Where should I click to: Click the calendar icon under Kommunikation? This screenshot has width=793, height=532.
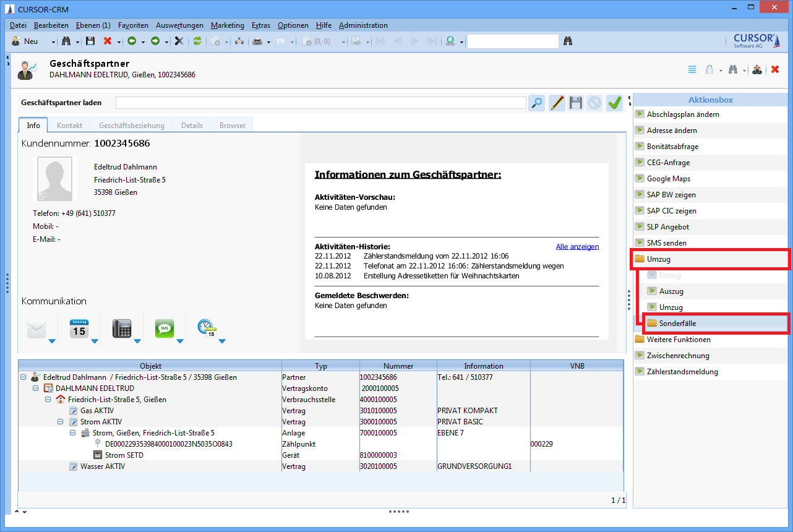(x=79, y=328)
